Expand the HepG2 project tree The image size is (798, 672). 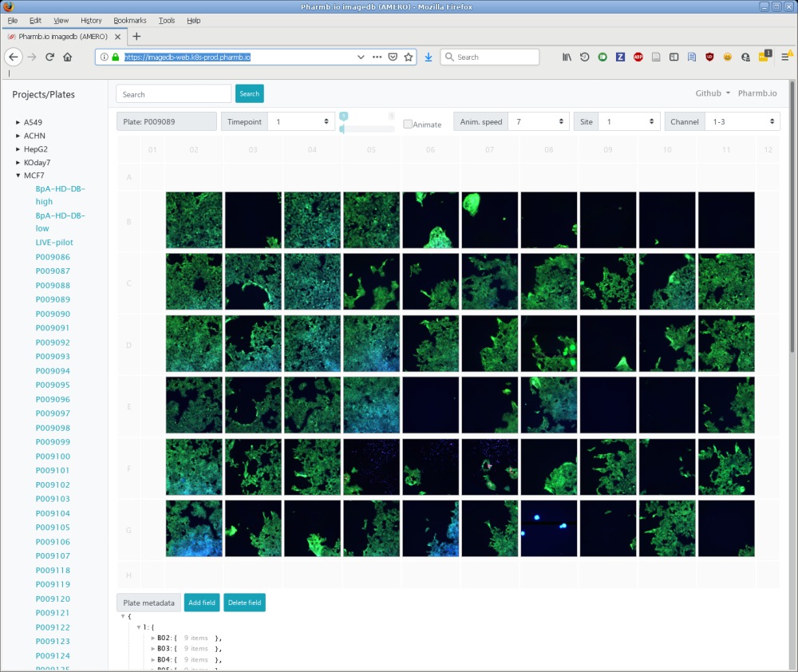[x=18, y=149]
